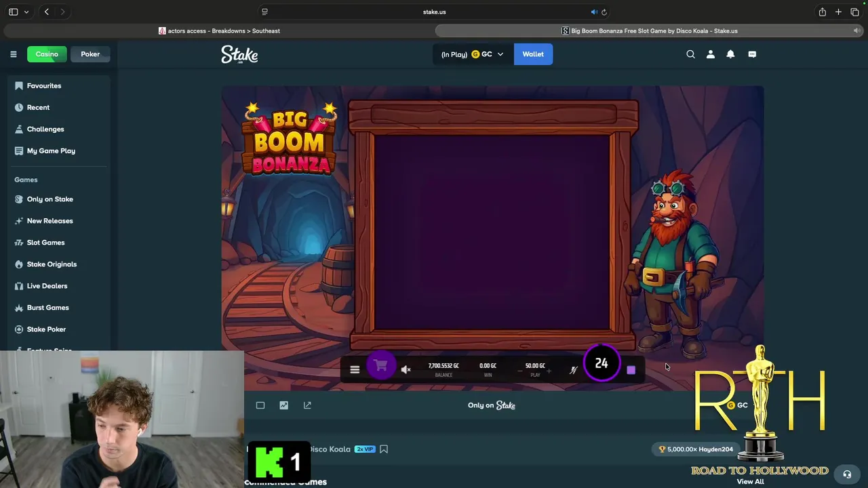
Task: Reload the page
Action: (604, 12)
